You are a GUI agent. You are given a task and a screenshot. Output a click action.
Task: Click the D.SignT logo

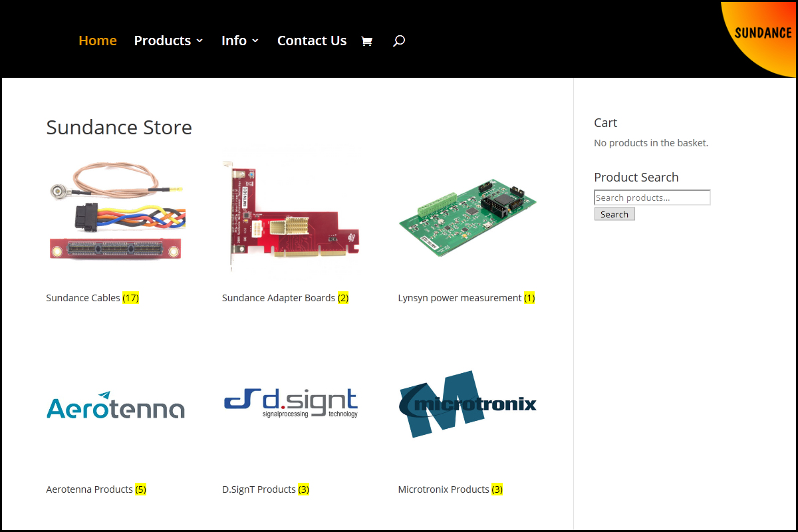click(x=291, y=404)
